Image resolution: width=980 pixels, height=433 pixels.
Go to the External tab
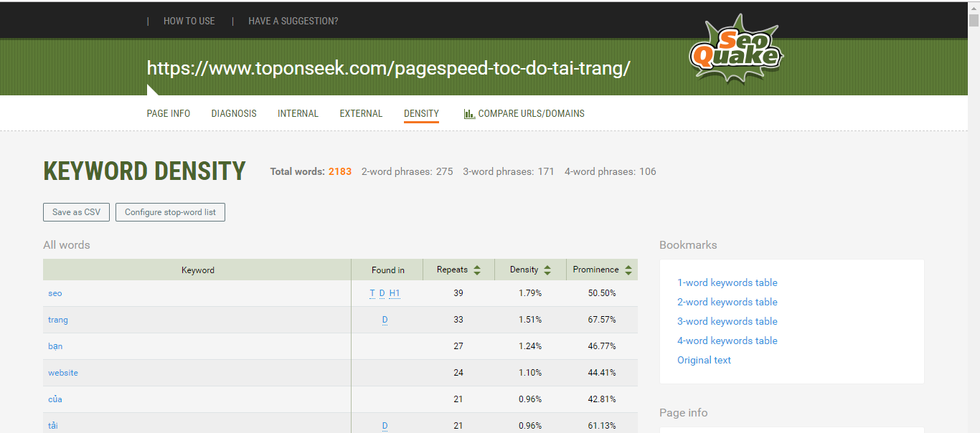coord(361,113)
